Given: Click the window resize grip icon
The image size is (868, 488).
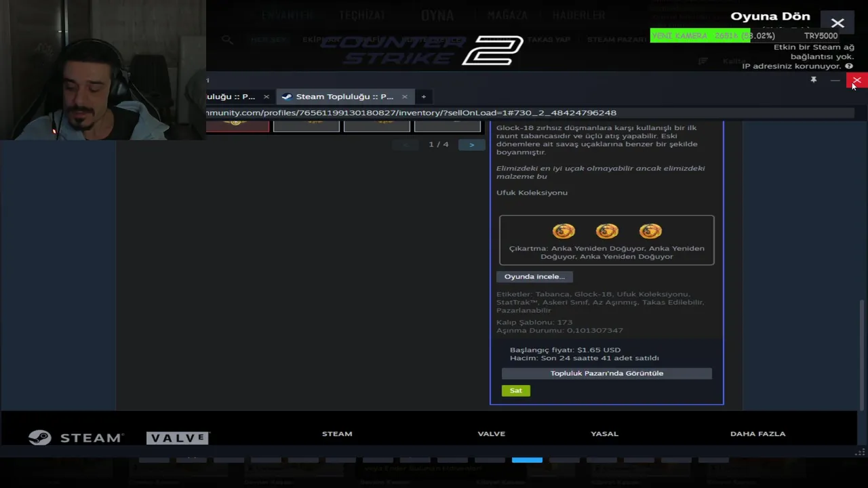Looking at the screenshot, I should pyautogui.click(x=860, y=453).
